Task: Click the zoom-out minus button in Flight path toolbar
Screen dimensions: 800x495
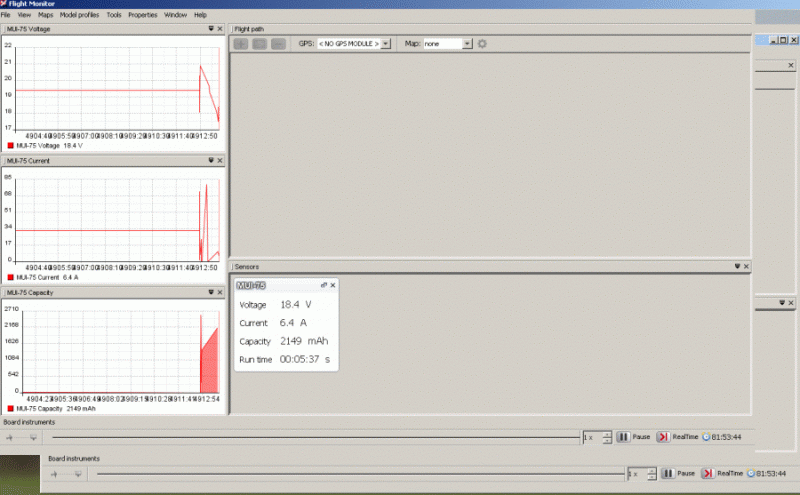Action: (278, 44)
